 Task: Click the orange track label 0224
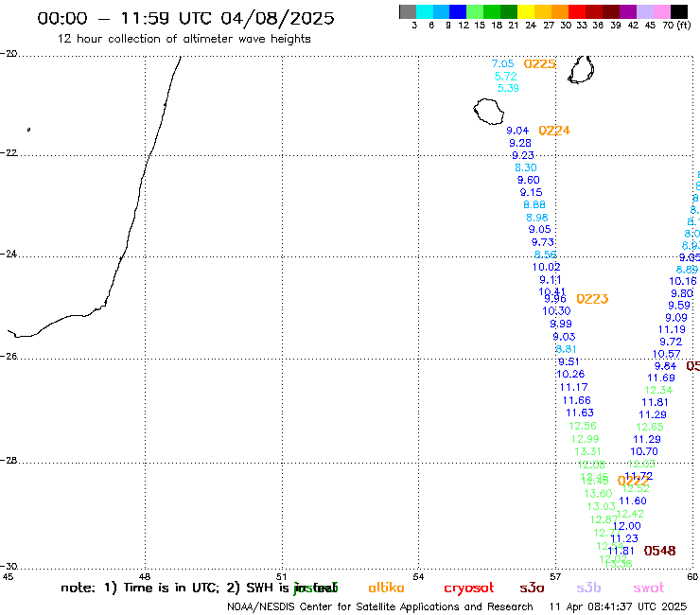(554, 131)
